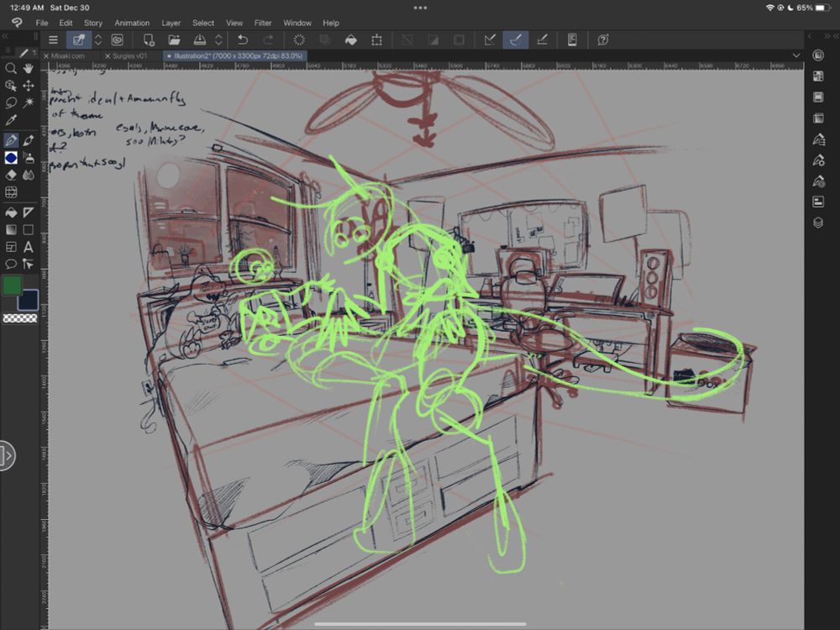The image size is (840, 630).
Task: Select the transparent checkered color swatch
Action: pos(20,318)
